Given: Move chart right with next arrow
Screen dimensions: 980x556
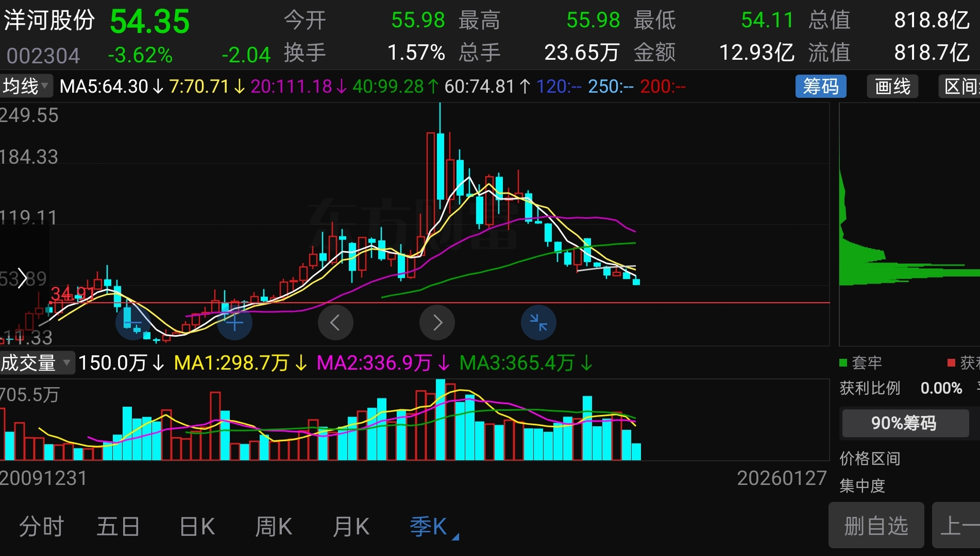Looking at the screenshot, I should pyautogui.click(x=437, y=323).
